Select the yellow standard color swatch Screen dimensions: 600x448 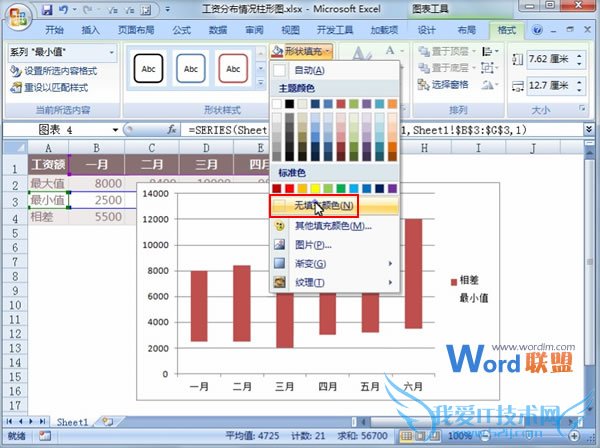click(315, 188)
